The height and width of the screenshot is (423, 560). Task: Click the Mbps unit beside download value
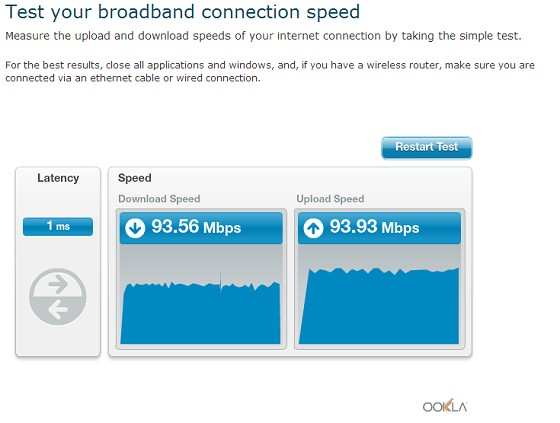click(222, 228)
